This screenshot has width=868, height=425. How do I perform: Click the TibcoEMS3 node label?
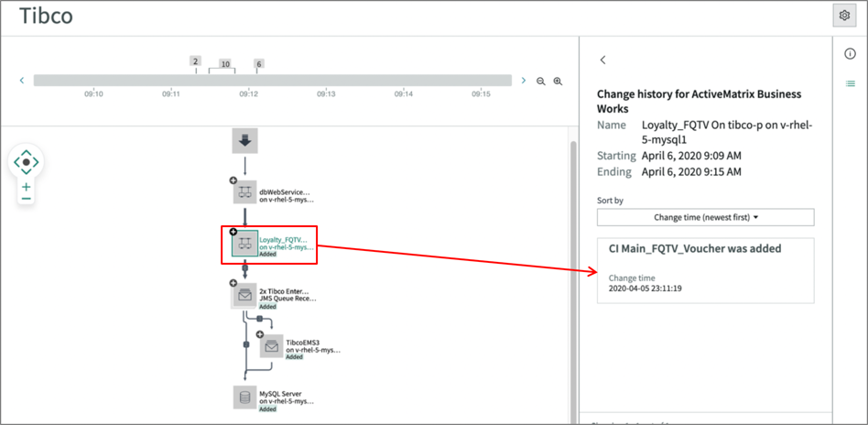[x=313, y=346]
